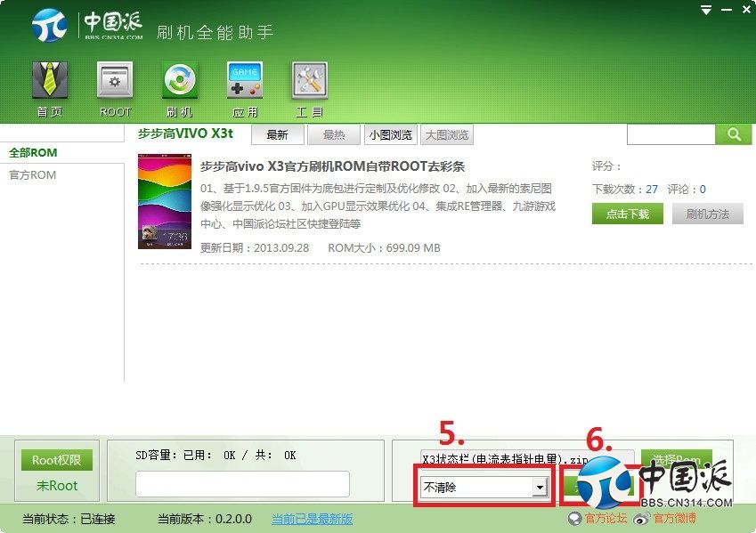Image resolution: width=756 pixels, height=533 pixels.
Task: Click the Root权限 button
Action: (56, 460)
